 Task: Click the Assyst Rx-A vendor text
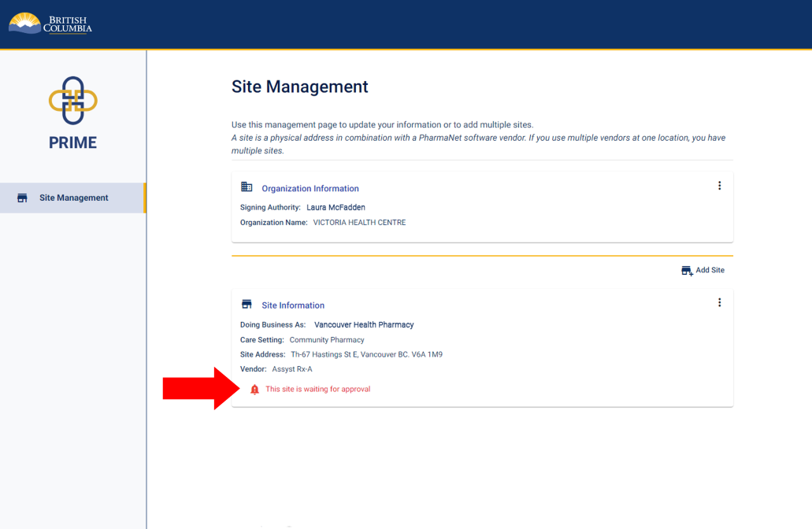pos(291,368)
